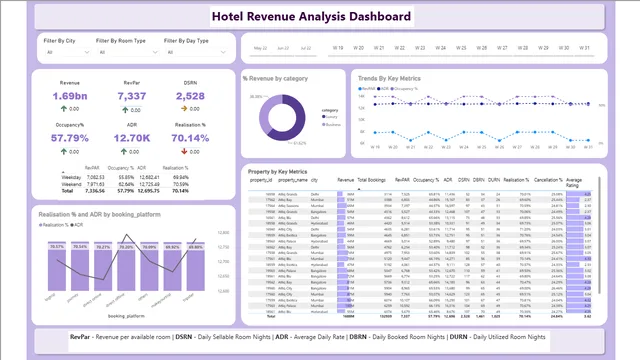The width and height of the screenshot is (640, 360).
Task: Click the Total row label in the matrix
Action: [67, 191]
